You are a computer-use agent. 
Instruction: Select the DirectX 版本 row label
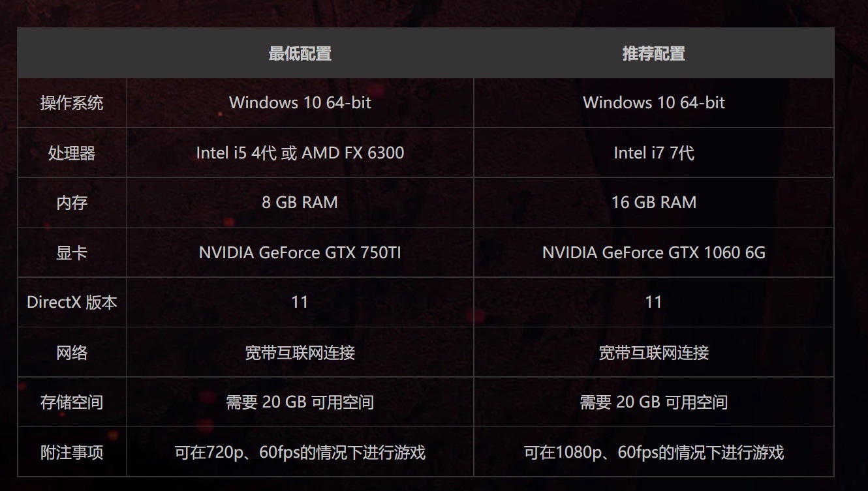(x=72, y=303)
